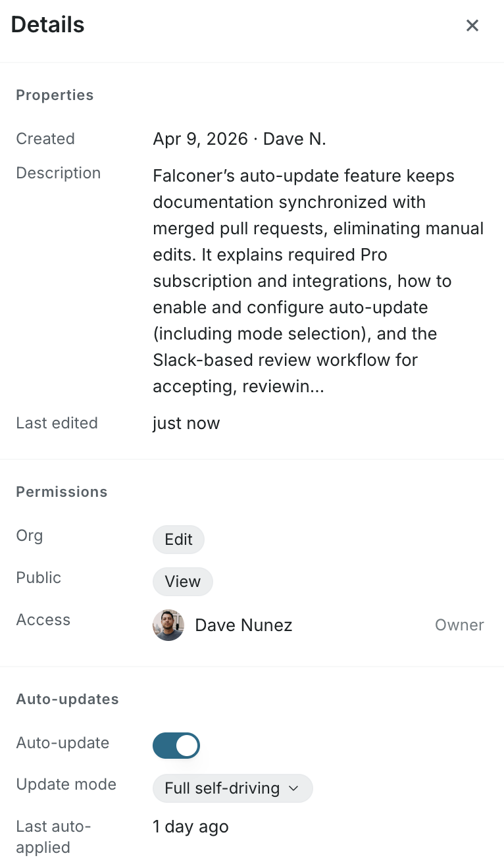Click the Details panel title
Image resolution: width=504 pixels, height=866 pixels.
tap(48, 25)
